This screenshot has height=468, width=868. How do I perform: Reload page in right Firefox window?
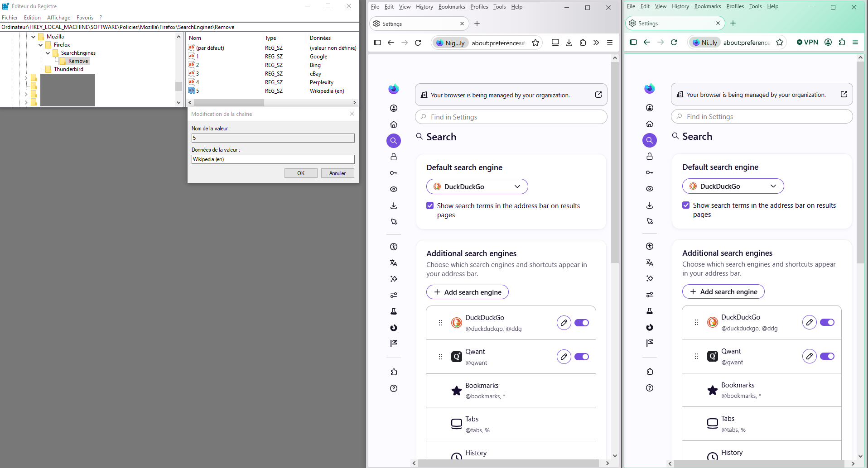pyautogui.click(x=674, y=42)
